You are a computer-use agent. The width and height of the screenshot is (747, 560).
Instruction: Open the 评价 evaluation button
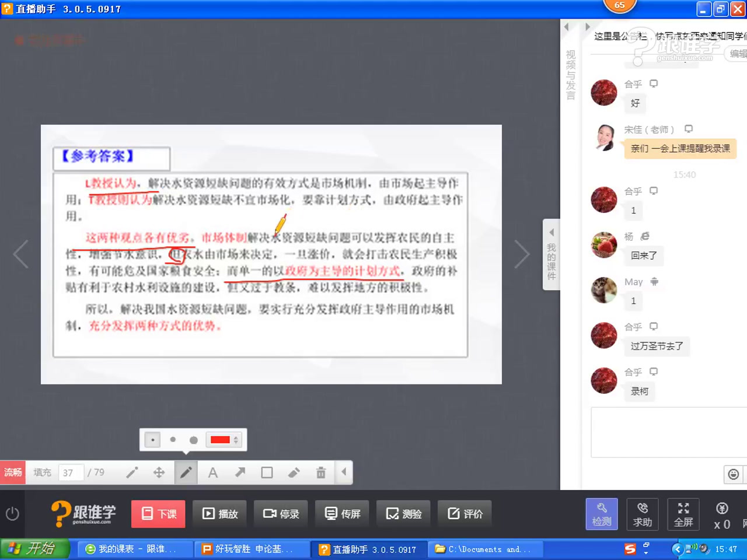point(465,514)
